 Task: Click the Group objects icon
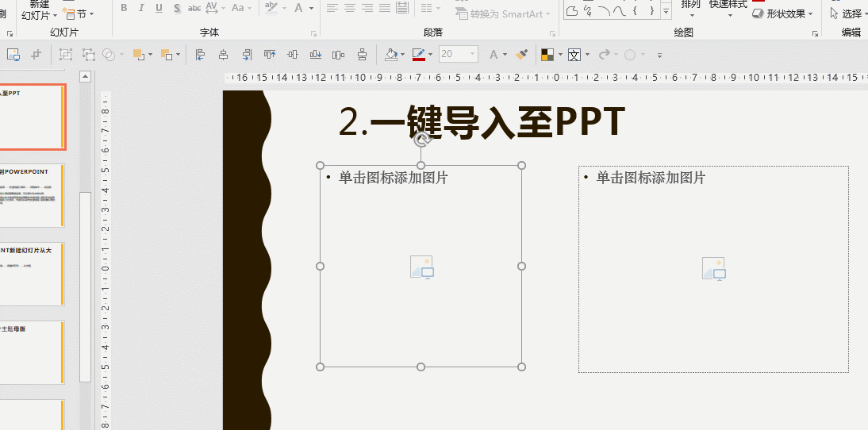pyautogui.click(x=66, y=54)
